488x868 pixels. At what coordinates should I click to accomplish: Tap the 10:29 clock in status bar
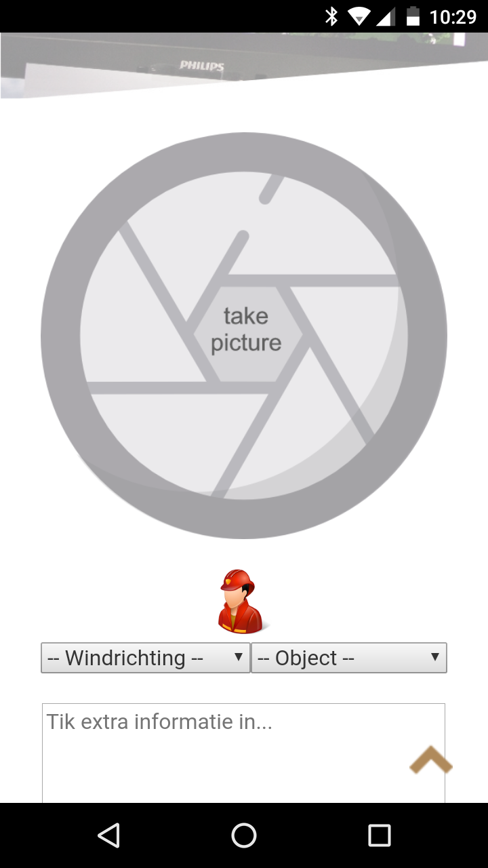453,16
